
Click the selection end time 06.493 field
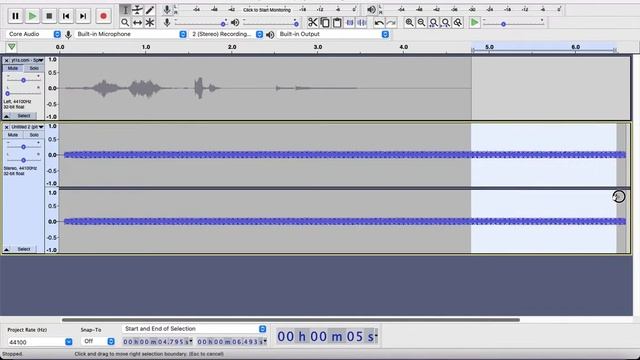[x=232, y=341]
